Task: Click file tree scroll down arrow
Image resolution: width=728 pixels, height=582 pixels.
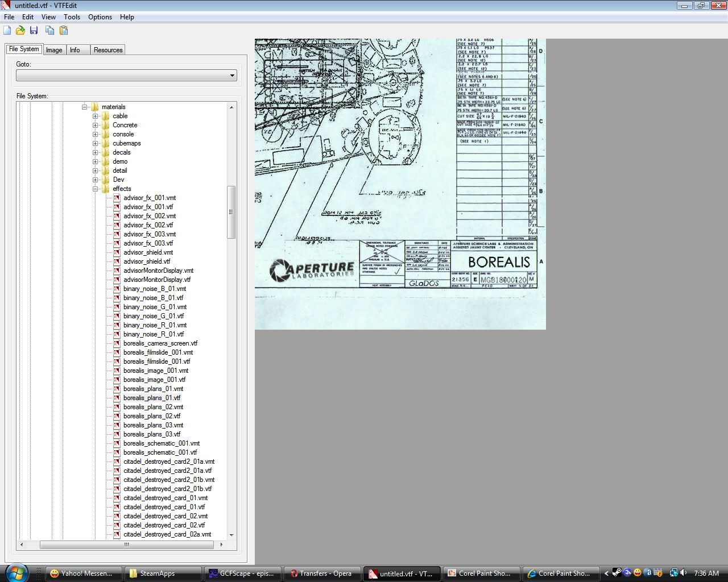Action: [231, 535]
